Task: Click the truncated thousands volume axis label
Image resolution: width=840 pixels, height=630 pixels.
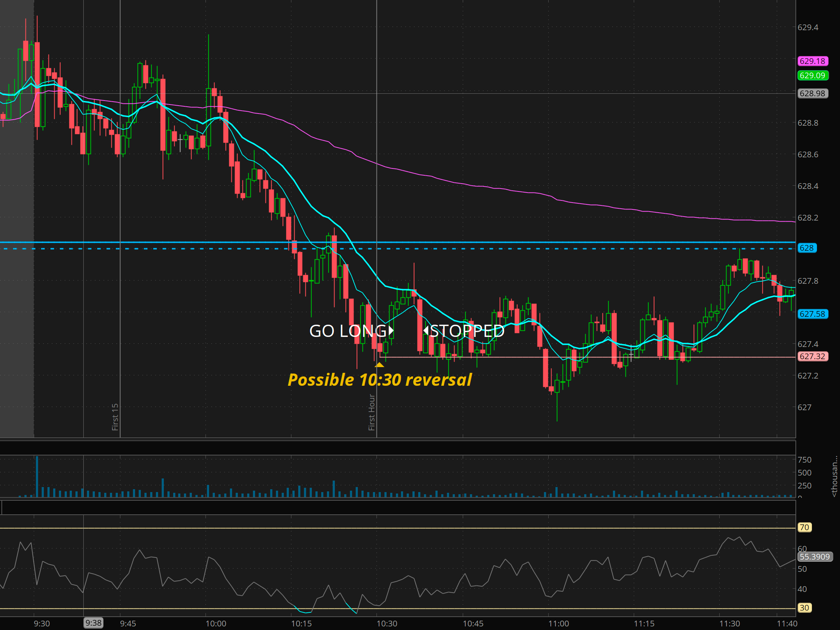Action: click(x=834, y=476)
